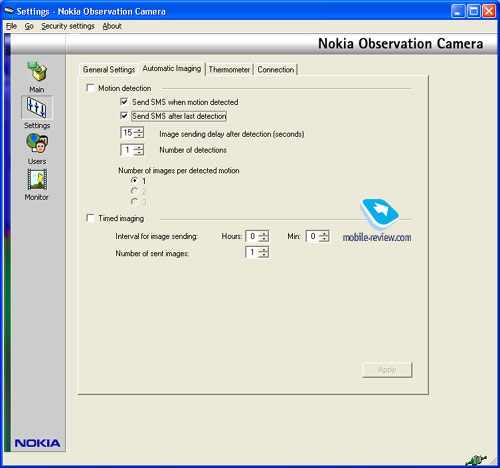Click the connection status icon in status bar
This screenshot has height=468, width=500.
pos(476,460)
